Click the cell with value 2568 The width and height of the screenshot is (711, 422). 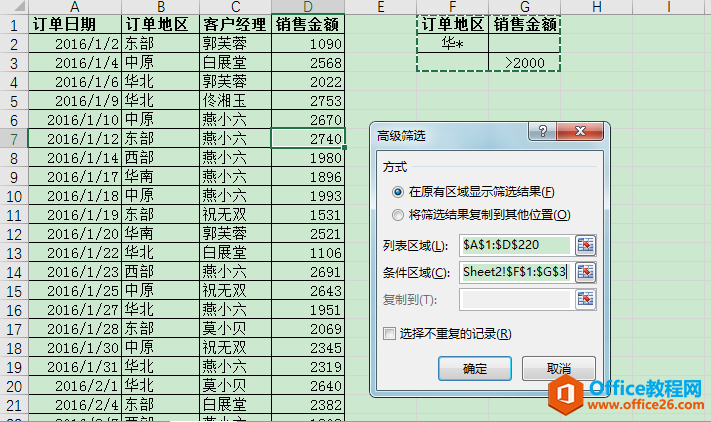(308, 63)
